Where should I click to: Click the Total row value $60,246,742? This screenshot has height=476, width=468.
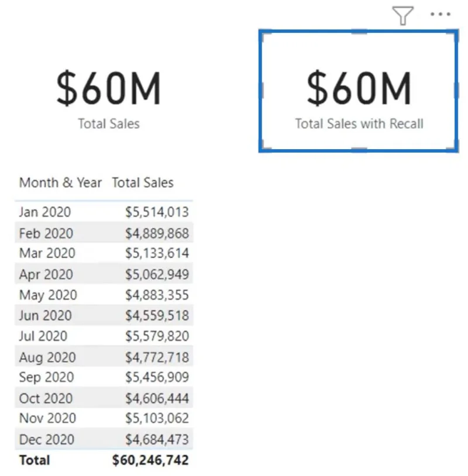coord(150,460)
